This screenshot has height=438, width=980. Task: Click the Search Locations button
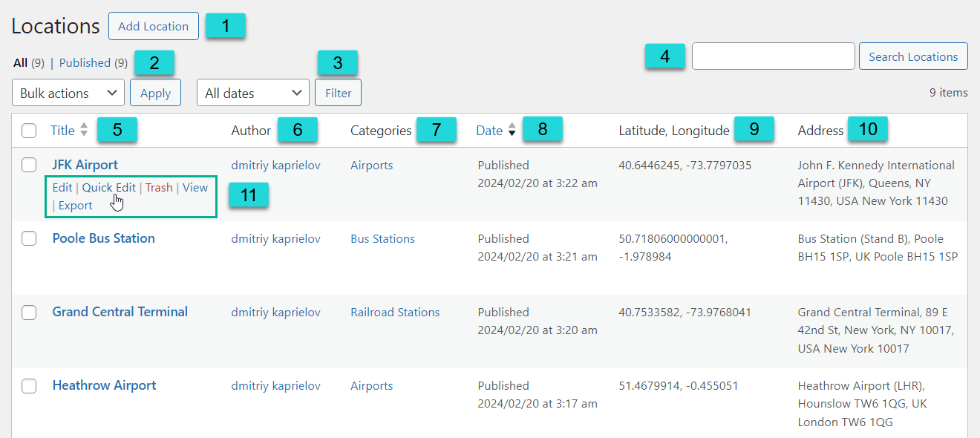point(913,56)
